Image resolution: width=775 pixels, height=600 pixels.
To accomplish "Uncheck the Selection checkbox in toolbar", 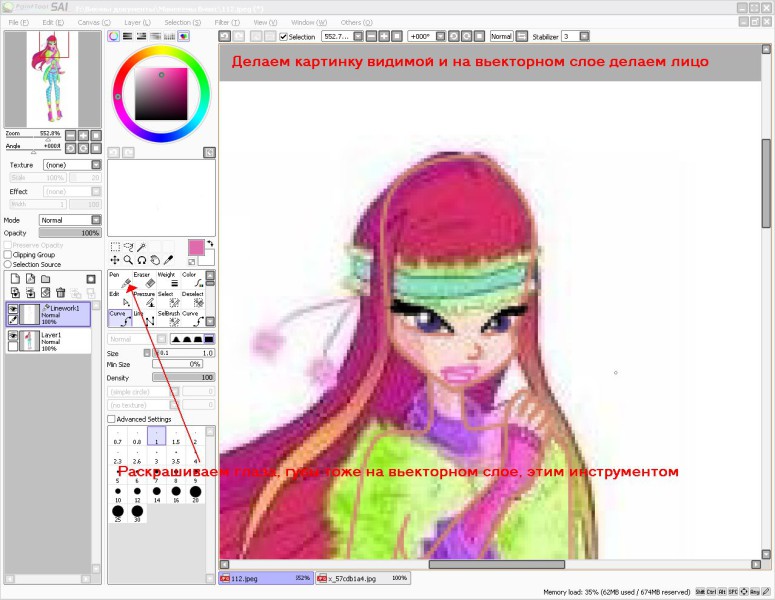I will click(283, 37).
